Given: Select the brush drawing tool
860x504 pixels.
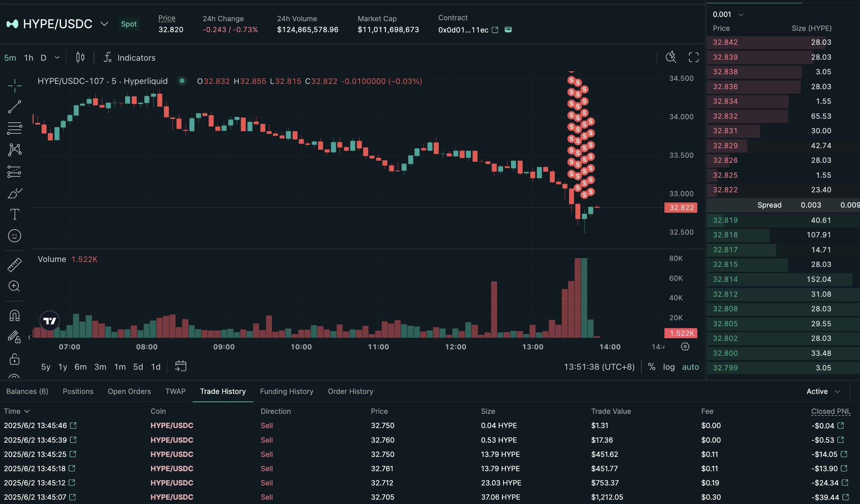Looking at the screenshot, I should point(14,193).
